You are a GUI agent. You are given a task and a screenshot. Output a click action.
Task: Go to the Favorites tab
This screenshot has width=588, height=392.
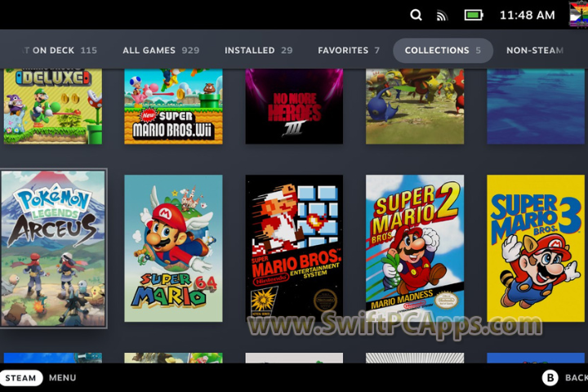pyautogui.click(x=349, y=51)
